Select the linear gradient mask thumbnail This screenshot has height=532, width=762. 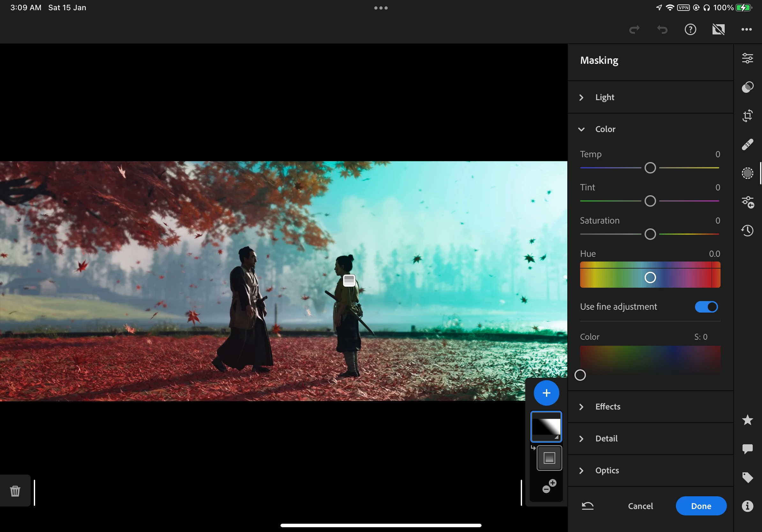tap(546, 426)
